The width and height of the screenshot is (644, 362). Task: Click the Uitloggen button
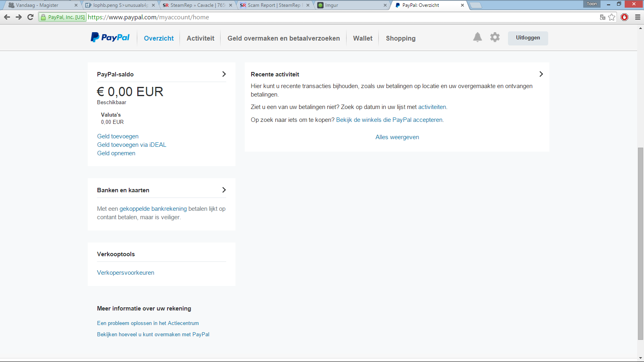pos(528,38)
